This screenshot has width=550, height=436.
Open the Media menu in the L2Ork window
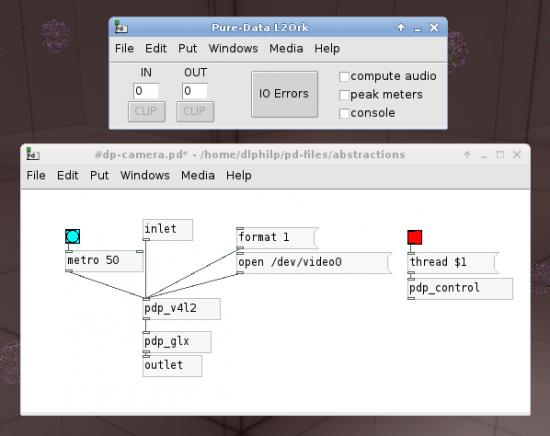tap(286, 48)
